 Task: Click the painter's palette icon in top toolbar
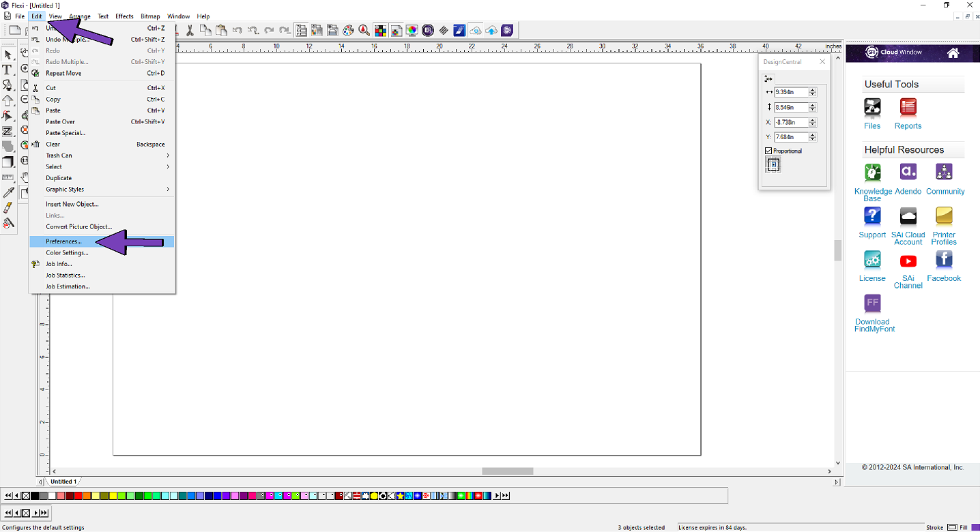(348, 30)
